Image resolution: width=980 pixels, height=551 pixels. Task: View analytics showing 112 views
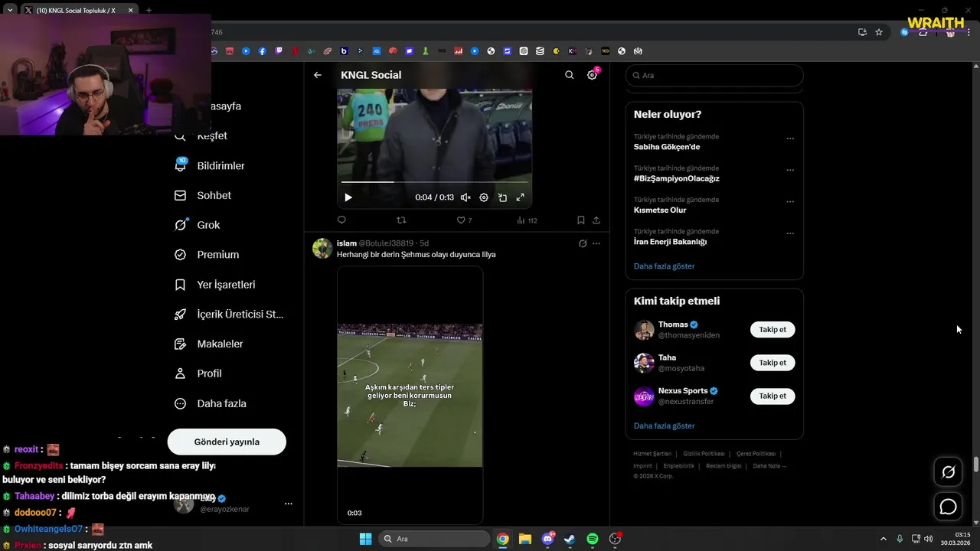pyautogui.click(x=527, y=220)
